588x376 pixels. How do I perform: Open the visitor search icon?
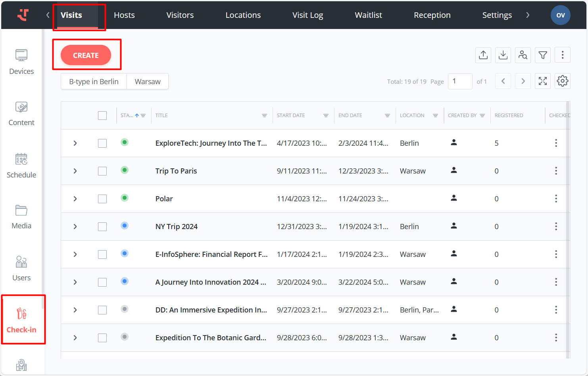(x=523, y=55)
